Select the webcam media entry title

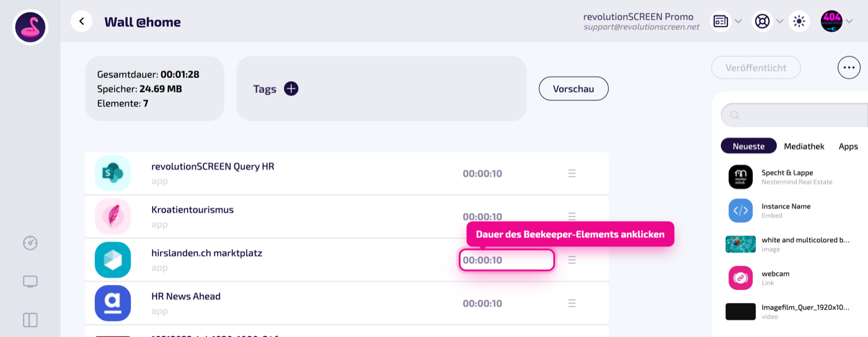click(776, 273)
